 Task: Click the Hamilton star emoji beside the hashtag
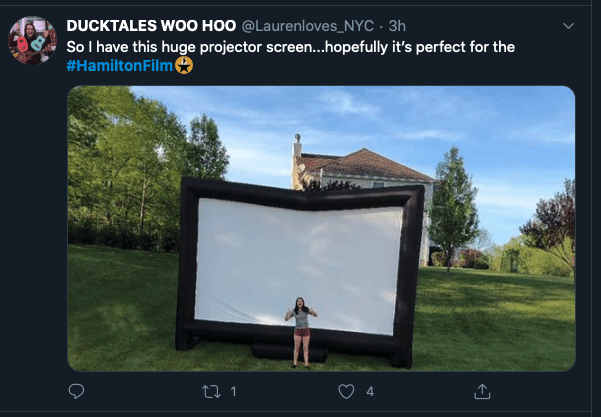184,66
